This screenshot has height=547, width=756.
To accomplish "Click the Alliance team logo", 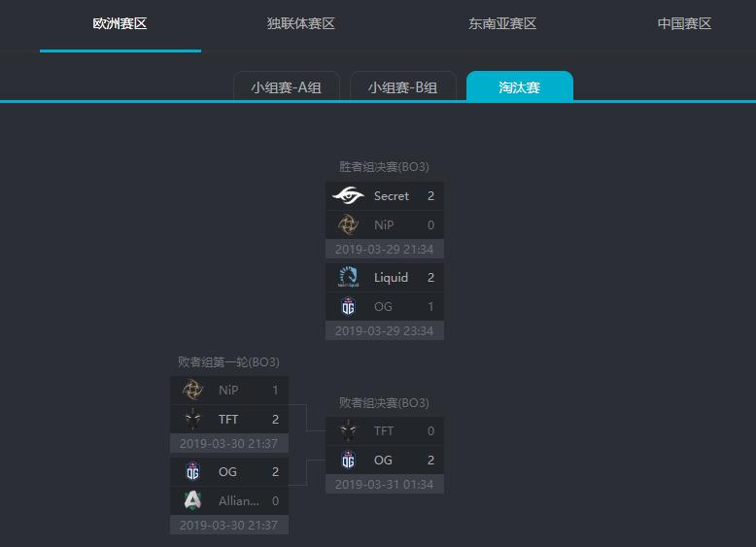I will (x=192, y=501).
